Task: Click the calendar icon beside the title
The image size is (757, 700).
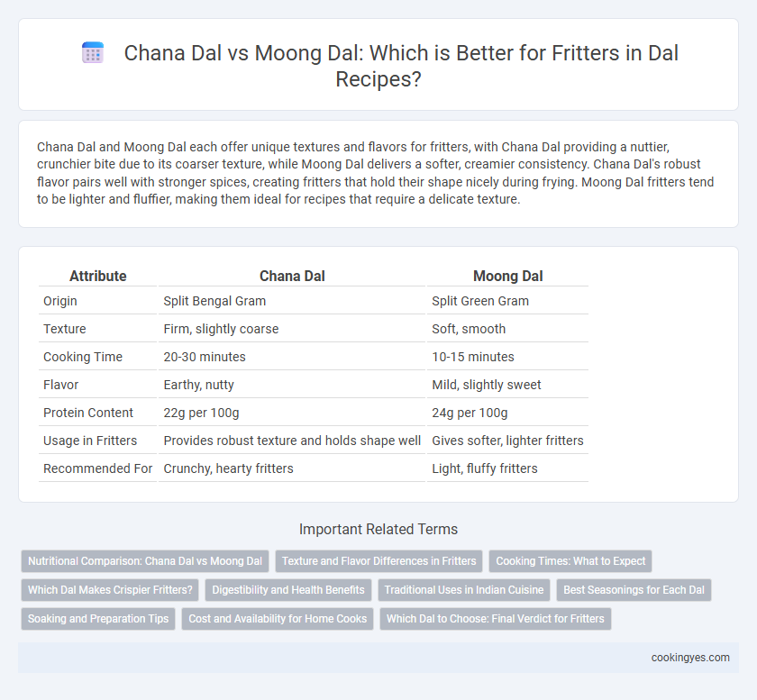Action: point(93,52)
